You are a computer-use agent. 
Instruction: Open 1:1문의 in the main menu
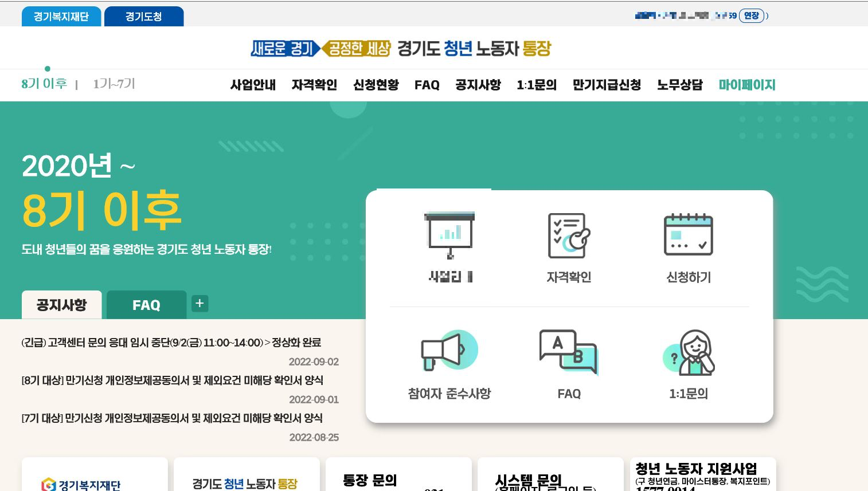coord(537,85)
